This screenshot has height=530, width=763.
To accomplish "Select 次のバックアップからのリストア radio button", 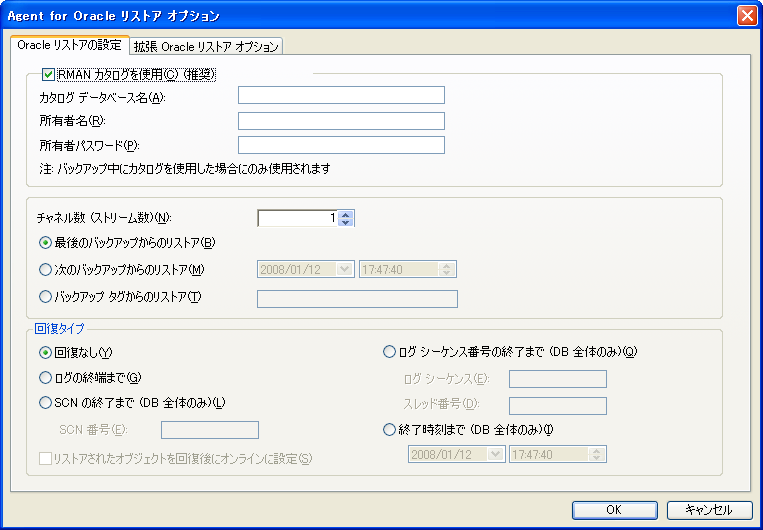I will pyautogui.click(x=45, y=270).
